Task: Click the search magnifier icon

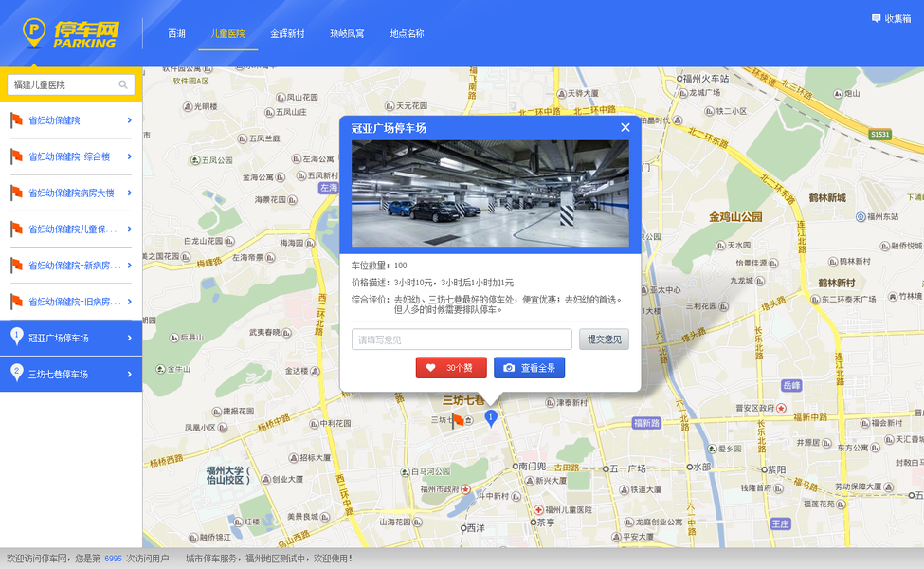Action: point(123,85)
